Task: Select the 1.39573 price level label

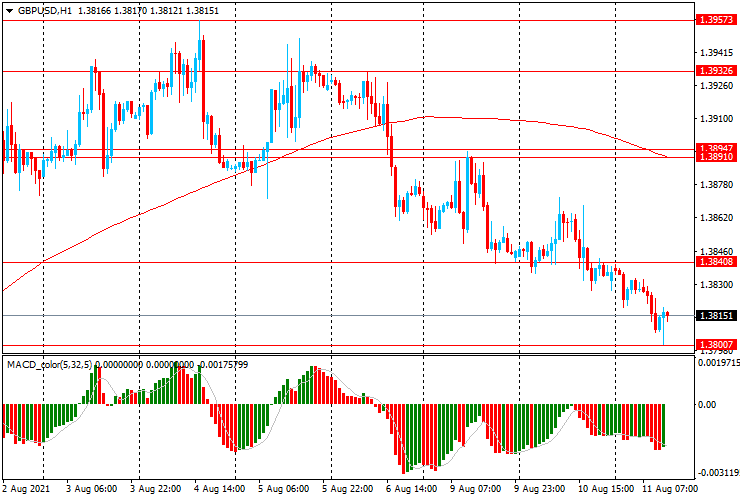Action: click(x=716, y=20)
